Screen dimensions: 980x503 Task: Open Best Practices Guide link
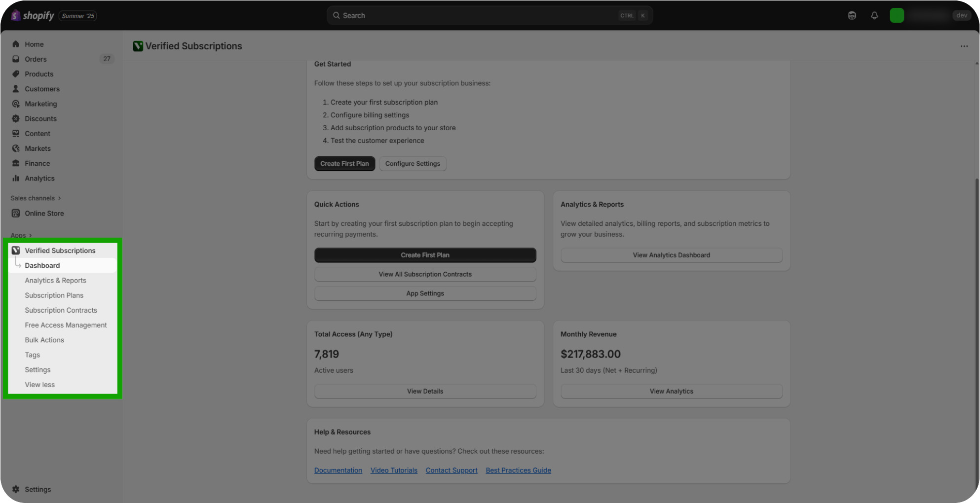(518, 470)
